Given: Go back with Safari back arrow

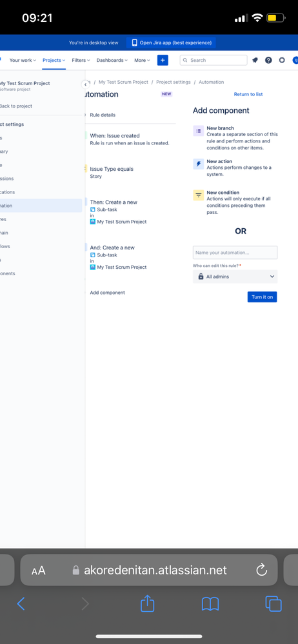Looking at the screenshot, I should pos(21,604).
